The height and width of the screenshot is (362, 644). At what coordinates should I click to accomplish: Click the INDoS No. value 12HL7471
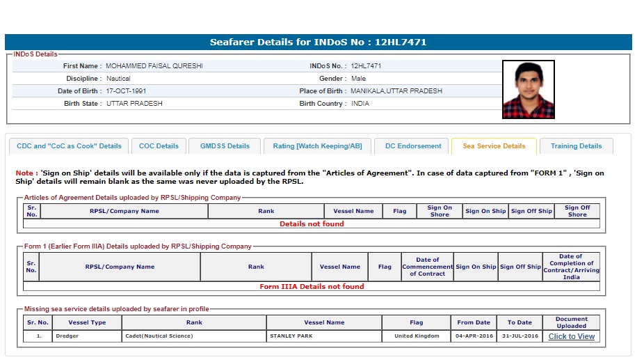pyautogui.click(x=366, y=66)
